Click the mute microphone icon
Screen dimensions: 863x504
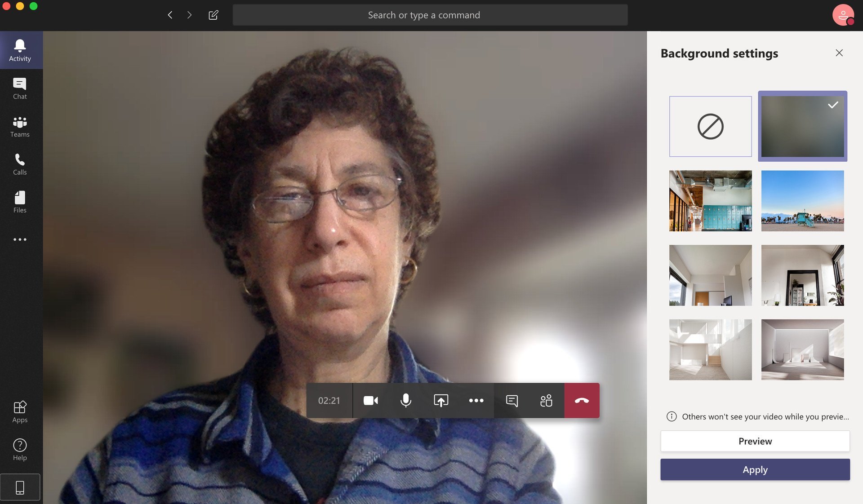tap(406, 400)
